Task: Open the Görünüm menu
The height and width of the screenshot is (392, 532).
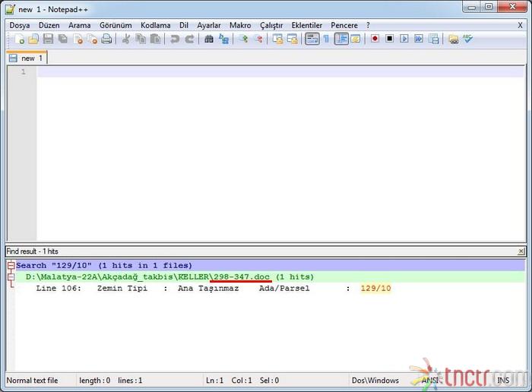Action: 116,25
